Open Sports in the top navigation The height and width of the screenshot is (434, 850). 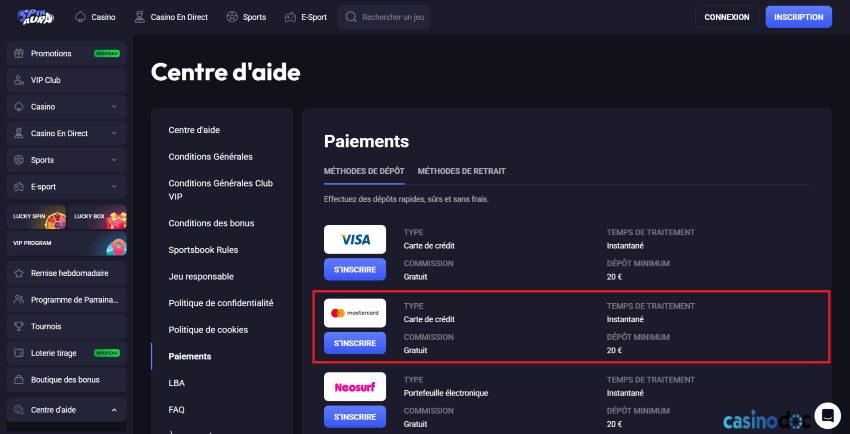pyautogui.click(x=247, y=17)
